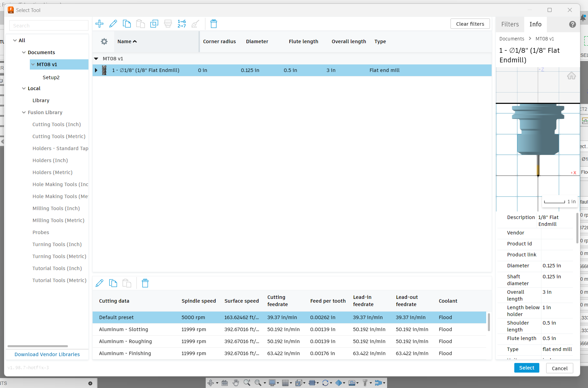This screenshot has width=588, height=388.
Task: Collapse the MT08 v1 chevron in the library tree
Action: [33, 64]
